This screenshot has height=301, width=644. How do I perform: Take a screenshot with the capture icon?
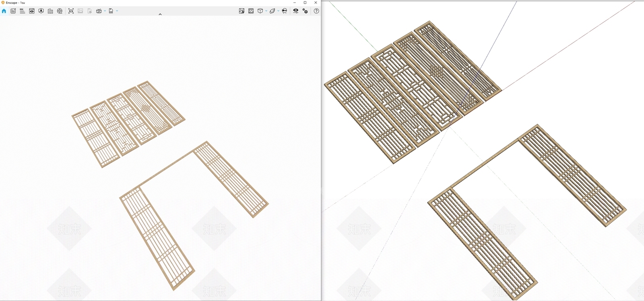tap(71, 11)
